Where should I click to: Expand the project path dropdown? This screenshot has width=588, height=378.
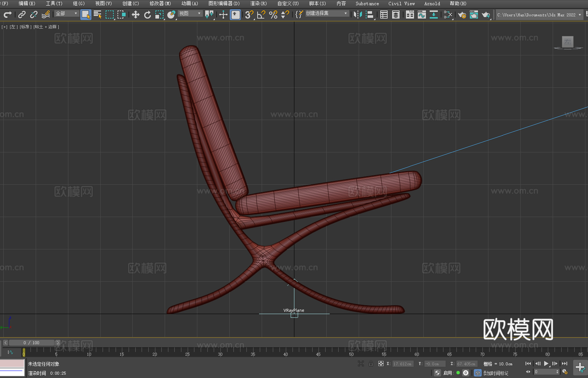point(579,15)
